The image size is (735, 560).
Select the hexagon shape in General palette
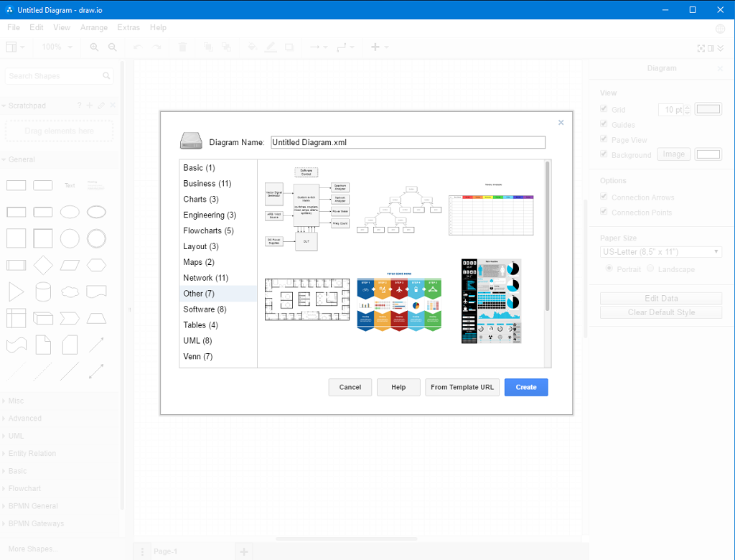pos(97,266)
